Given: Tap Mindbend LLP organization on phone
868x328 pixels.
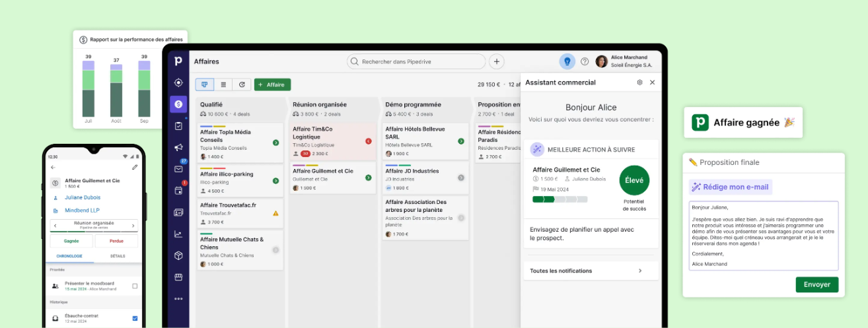Looking at the screenshot, I should click(x=82, y=211).
